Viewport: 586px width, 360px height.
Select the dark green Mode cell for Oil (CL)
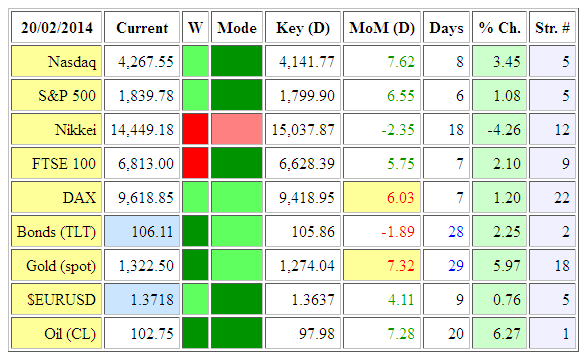pyautogui.click(x=237, y=333)
